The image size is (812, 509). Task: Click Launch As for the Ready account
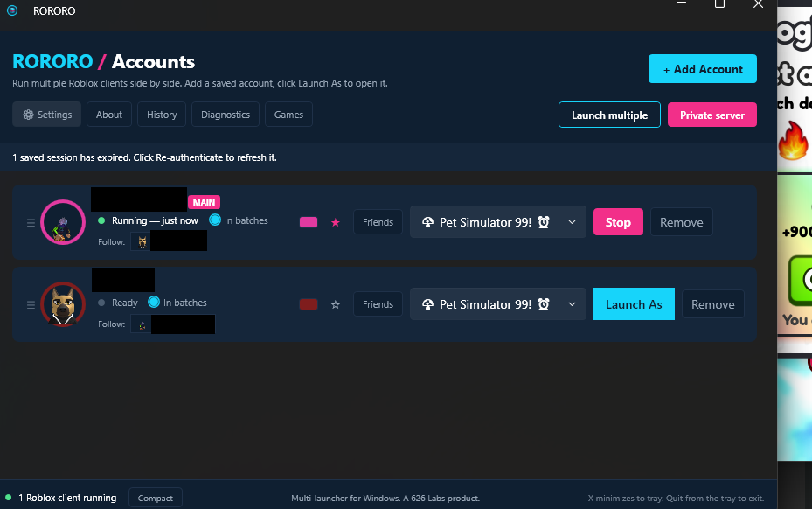(634, 304)
